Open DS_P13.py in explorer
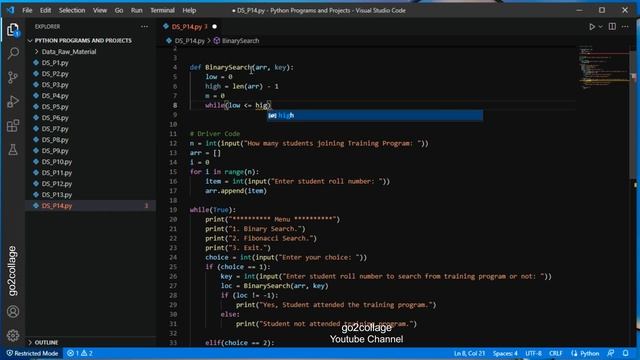Viewport: 640px width, 360px height. pyautogui.click(x=56, y=195)
